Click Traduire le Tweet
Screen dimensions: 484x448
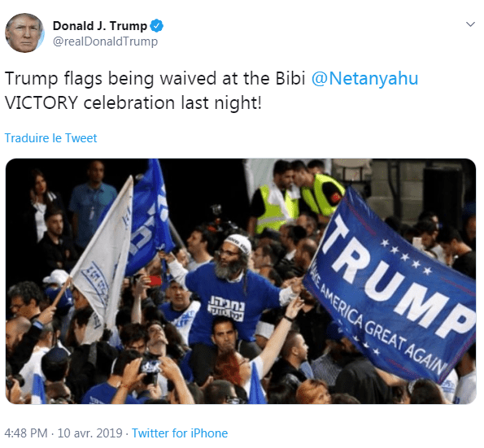(x=50, y=138)
